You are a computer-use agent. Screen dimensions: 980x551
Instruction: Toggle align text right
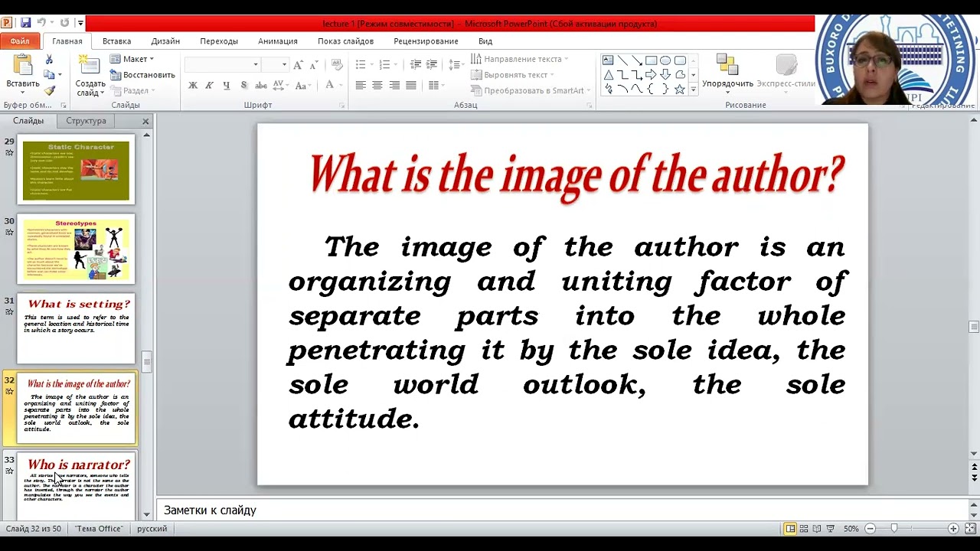394,85
